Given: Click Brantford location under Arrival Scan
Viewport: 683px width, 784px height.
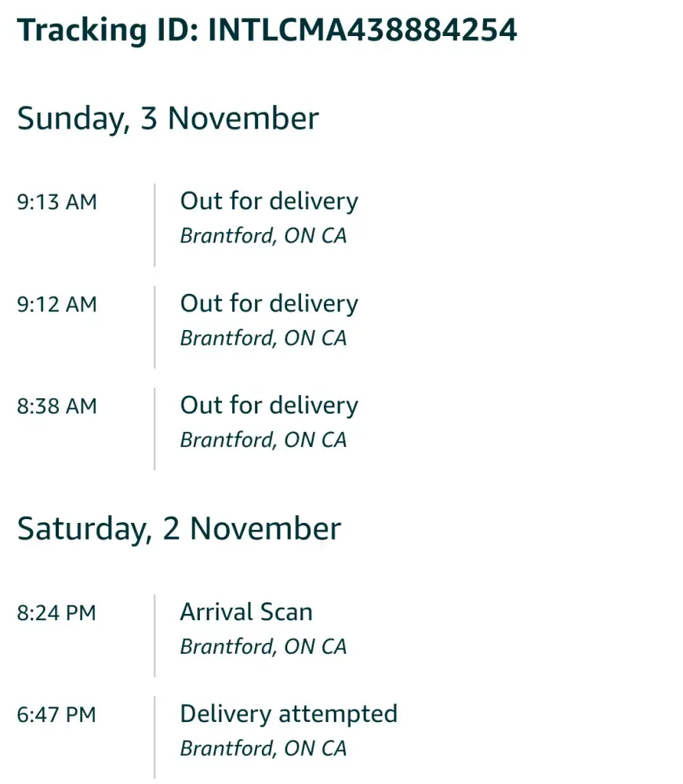Looking at the screenshot, I should tap(263, 647).
